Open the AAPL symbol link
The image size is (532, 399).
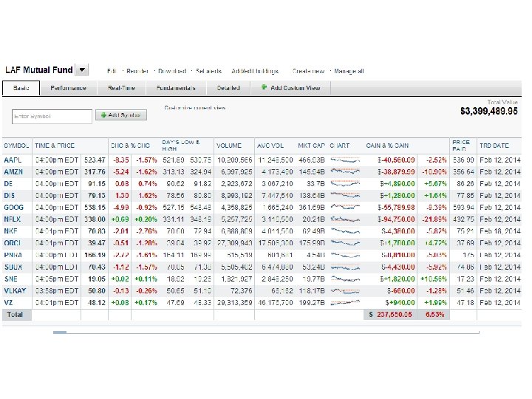[13, 160]
